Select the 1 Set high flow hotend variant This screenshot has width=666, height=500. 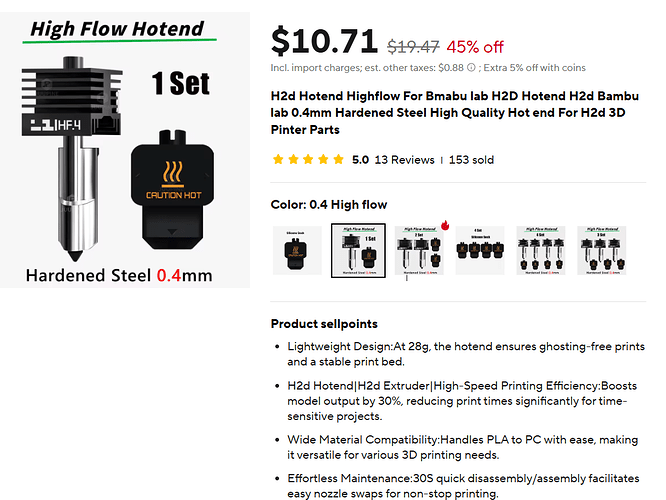(x=358, y=251)
